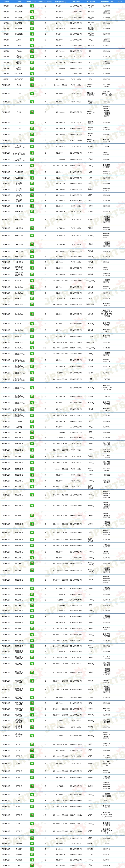Viewport: 125px width, 868px height.
Task: Click fuel icon in Fluence 82kW / 111KM row
Action: coord(32,178)
